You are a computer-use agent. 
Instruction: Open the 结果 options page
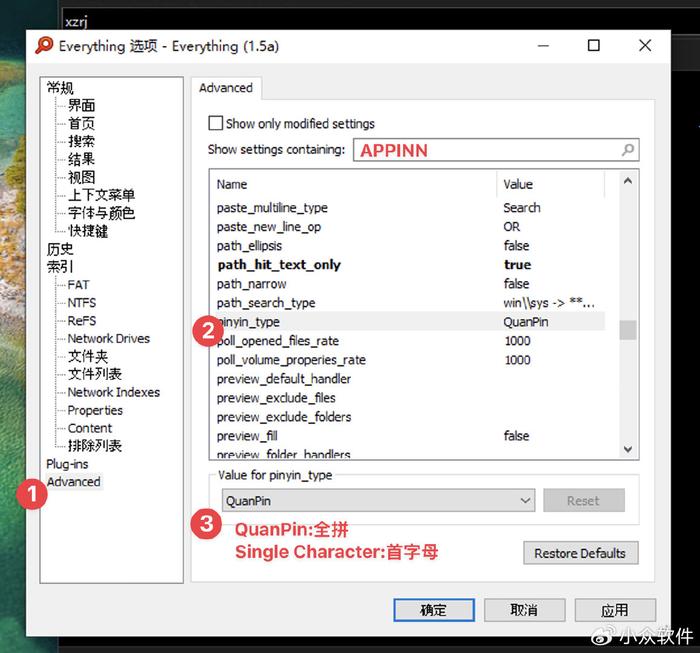pos(82,159)
